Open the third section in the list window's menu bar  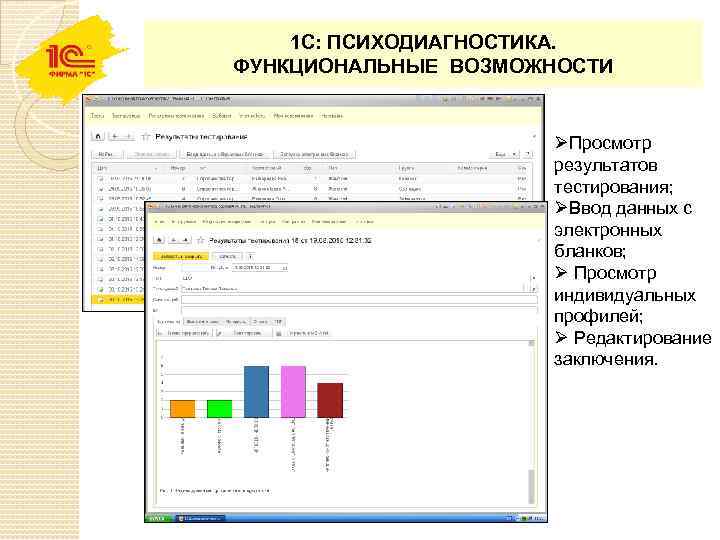point(176,116)
